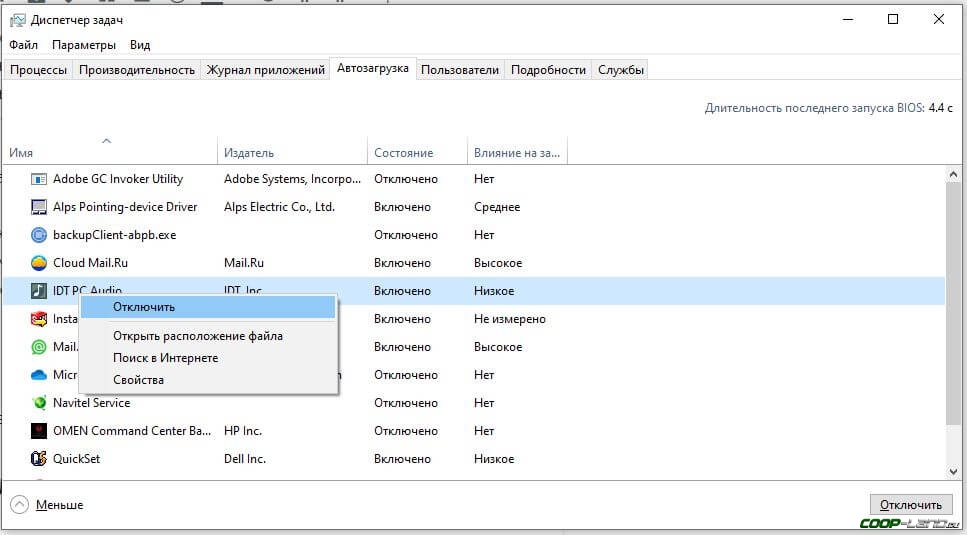Screen dimensions: 967x535
Task: Click the BIOS time value 4.4 с
Action: [940, 108]
